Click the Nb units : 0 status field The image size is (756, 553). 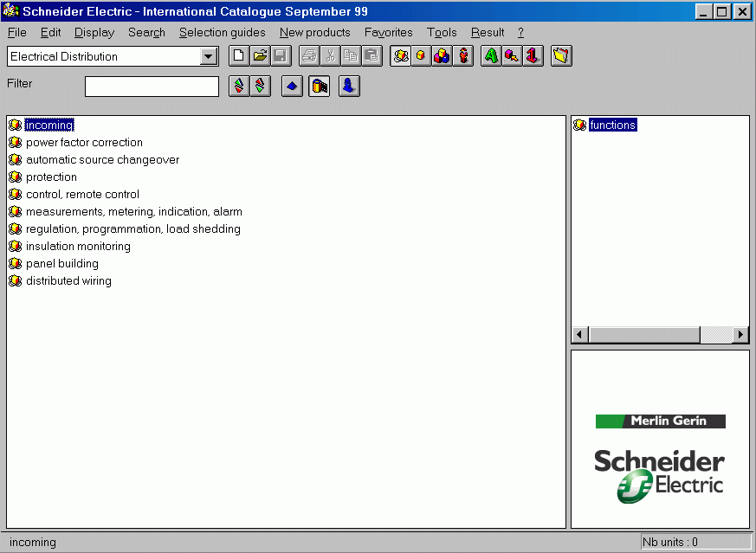coord(695,542)
